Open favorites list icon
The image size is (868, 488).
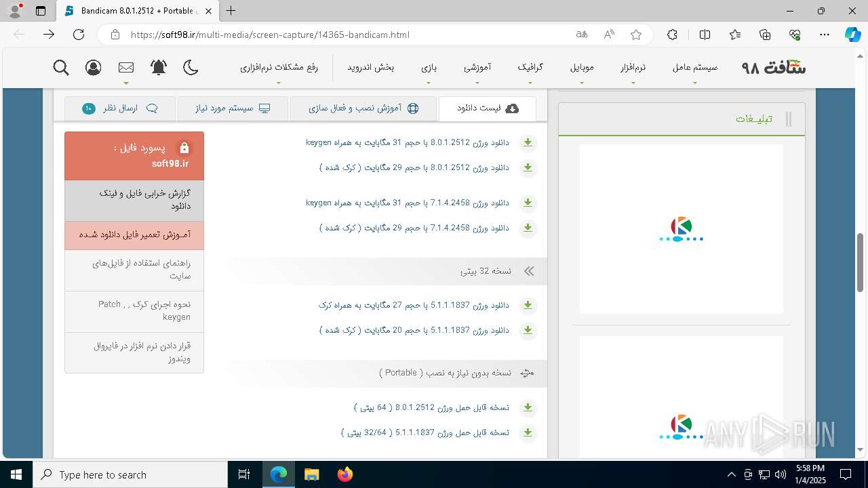[x=735, y=35]
